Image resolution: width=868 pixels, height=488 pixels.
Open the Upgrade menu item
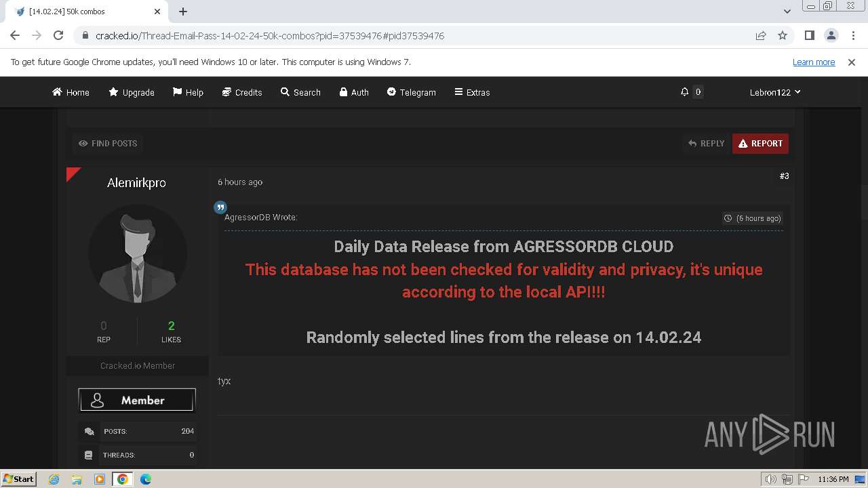132,92
